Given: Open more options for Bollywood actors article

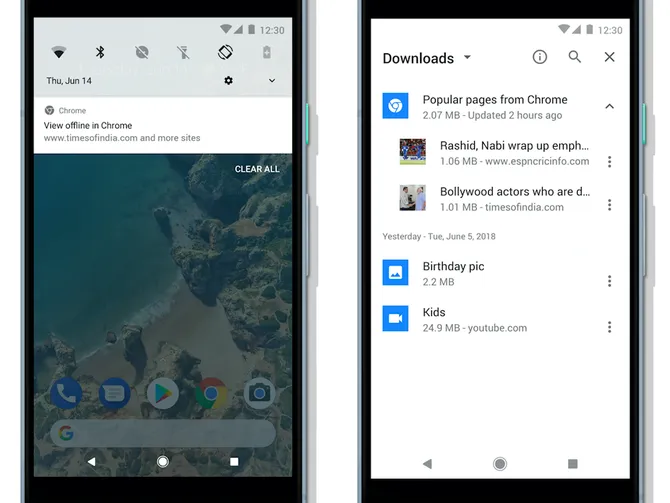Looking at the screenshot, I should coord(610,205).
